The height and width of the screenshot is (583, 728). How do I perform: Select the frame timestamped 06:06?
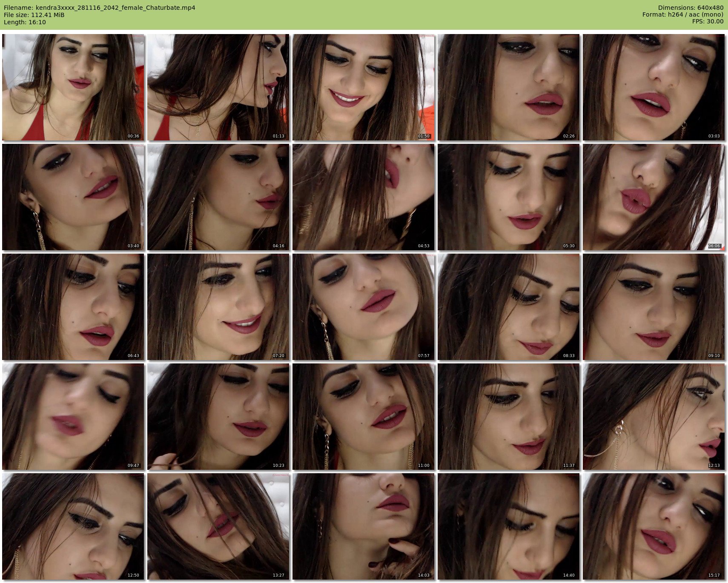tap(653, 197)
